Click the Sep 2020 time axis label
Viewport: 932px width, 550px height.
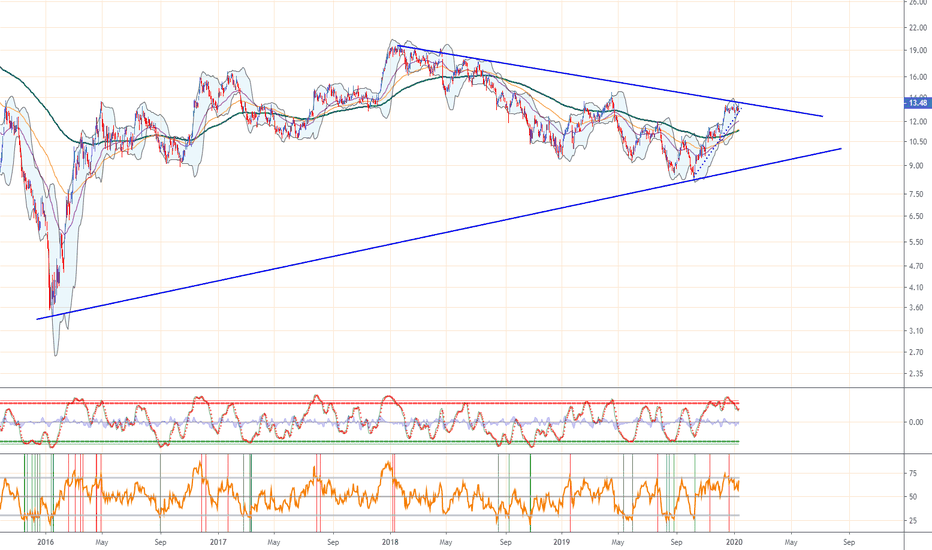pos(849,542)
